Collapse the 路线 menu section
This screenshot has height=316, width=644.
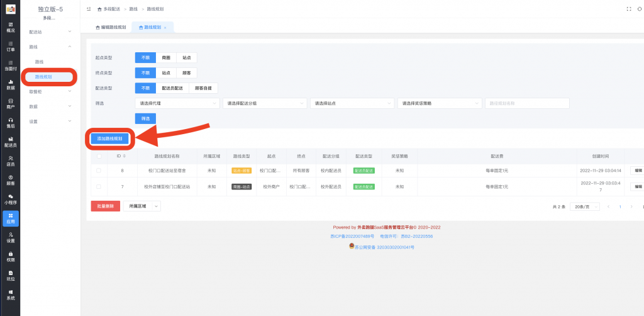point(50,47)
